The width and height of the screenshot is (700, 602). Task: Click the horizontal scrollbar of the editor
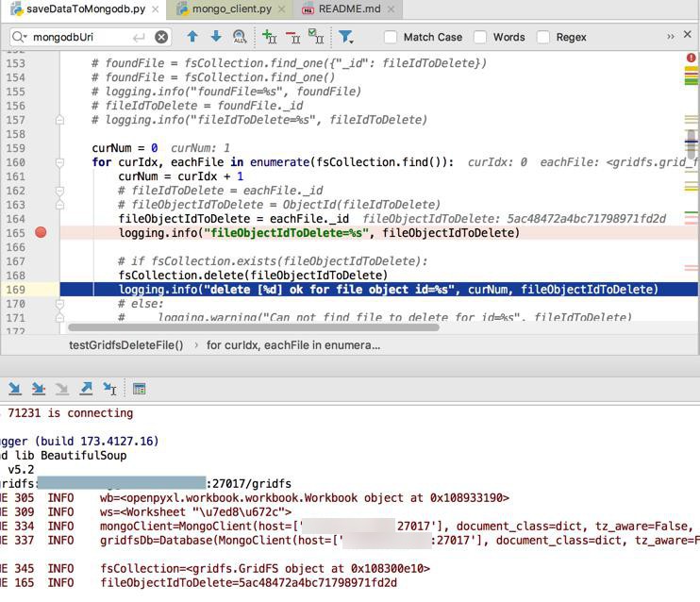253,327
